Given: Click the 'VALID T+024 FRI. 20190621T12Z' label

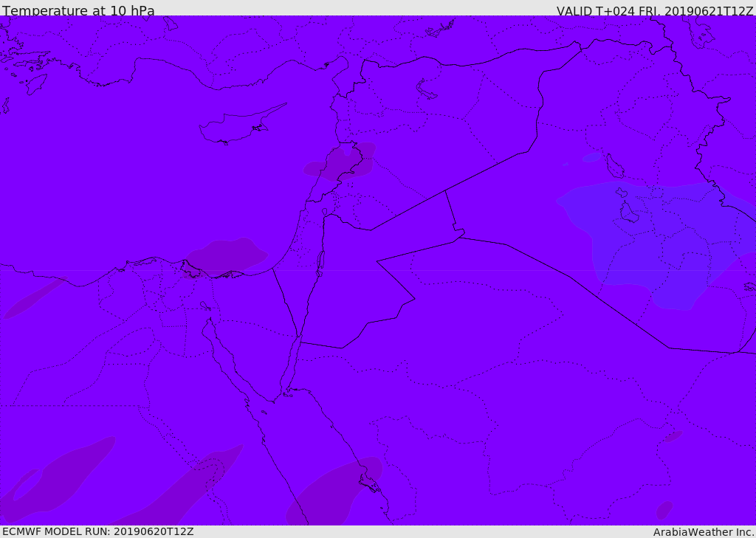Looking at the screenshot, I should coord(655,10).
